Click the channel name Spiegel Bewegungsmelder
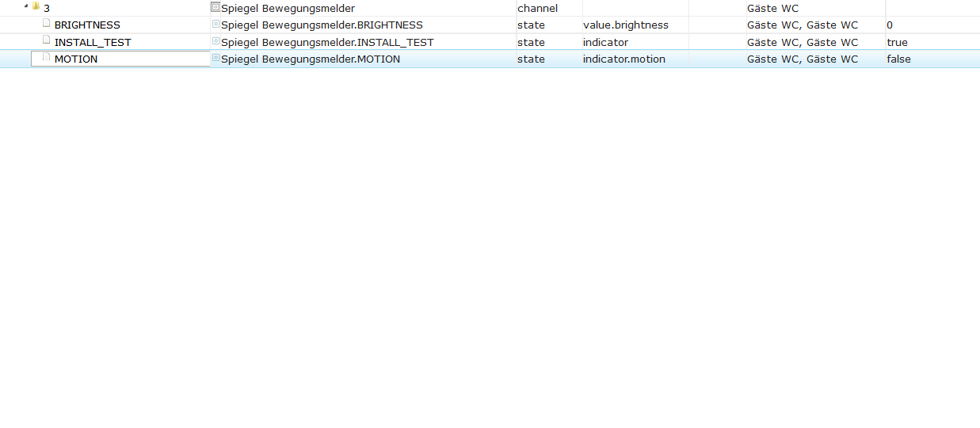980x428 pixels. (x=288, y=8)
